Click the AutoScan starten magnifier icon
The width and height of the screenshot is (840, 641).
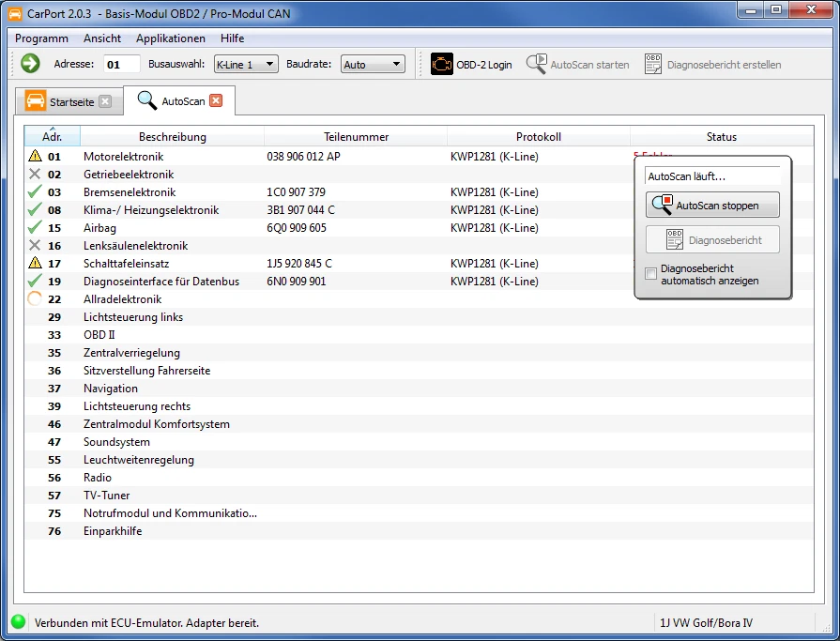click(x=538, y=64)
